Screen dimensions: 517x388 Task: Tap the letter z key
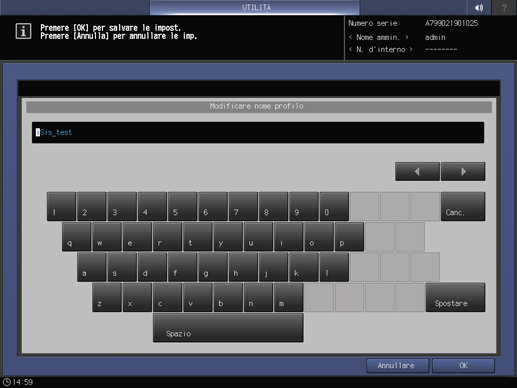click(x=107, y=298)
